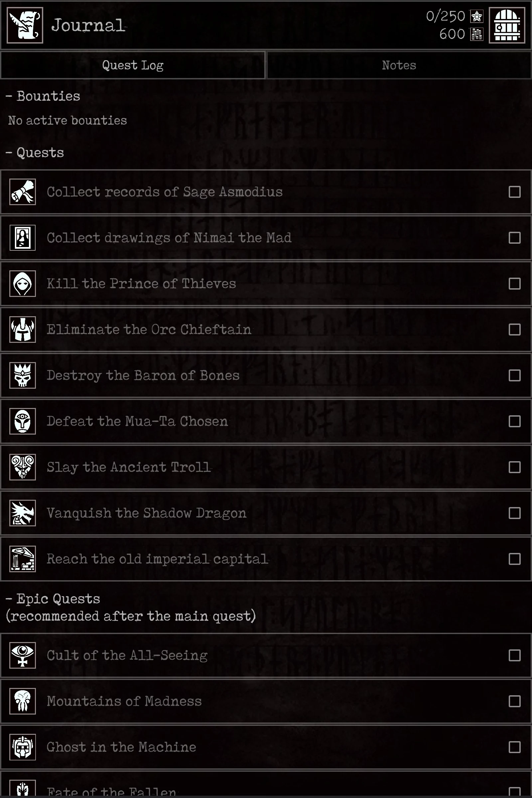Click the horned helmet Orc Chieftain icon
The width and height of the screenshot is (532, 798).
(x=23, y=330)
